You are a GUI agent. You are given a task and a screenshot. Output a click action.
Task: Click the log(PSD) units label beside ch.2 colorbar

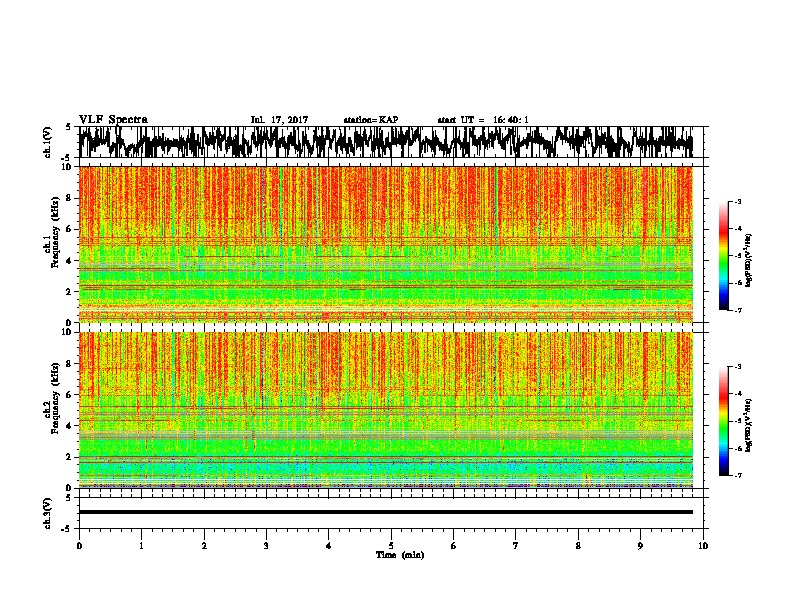pos(749,425)
